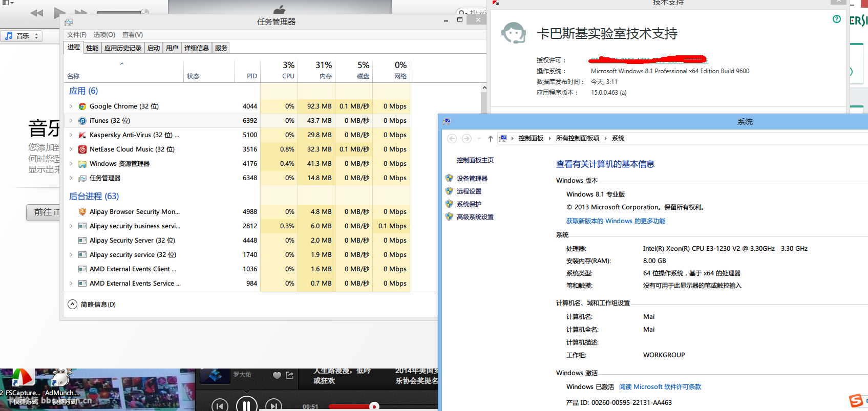The width and height of the screenshot is (868, 411).
Task: Expand the iTunes process group
Action: pos(71,121)
